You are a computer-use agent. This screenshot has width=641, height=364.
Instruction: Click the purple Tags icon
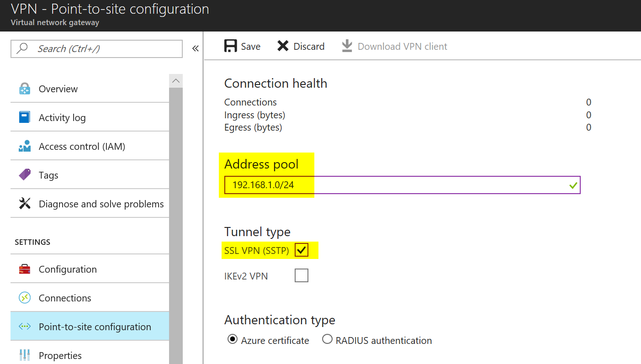[25, 175]
